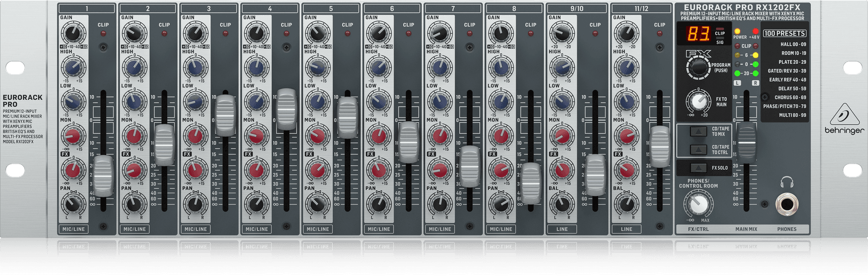The width and height of the screenshot is (868, 280).
Task: Click the FX PROGRAM push encoder
Action: (698, 68)
